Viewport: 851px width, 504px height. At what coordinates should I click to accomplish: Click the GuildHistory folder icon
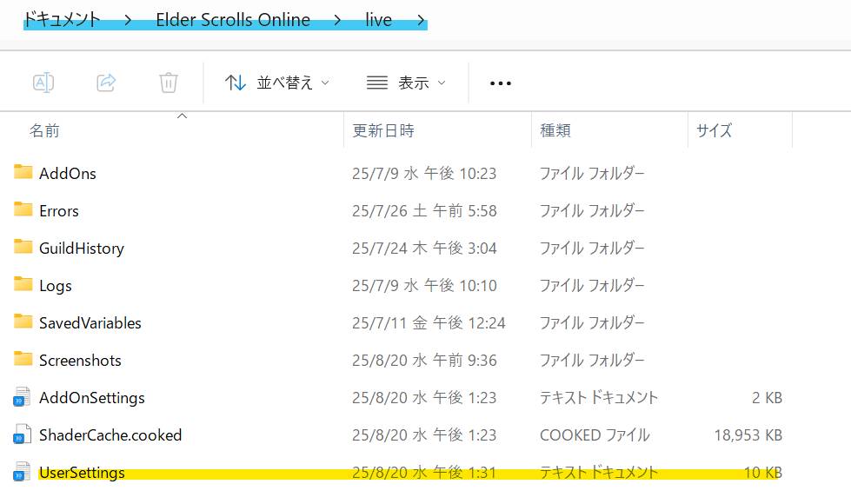click(x=23, y=247)
